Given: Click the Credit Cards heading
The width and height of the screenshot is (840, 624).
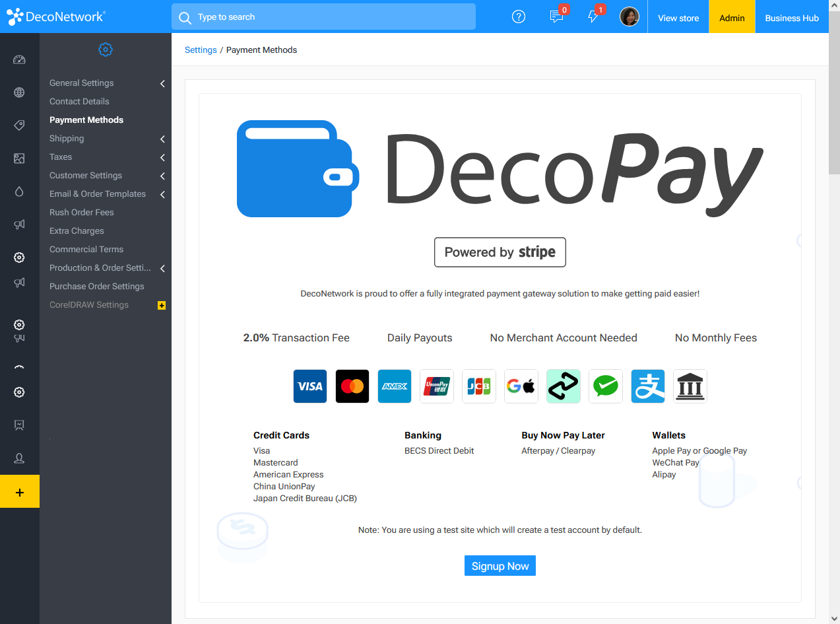Looking at the screenshot, I should click(281, 435).
